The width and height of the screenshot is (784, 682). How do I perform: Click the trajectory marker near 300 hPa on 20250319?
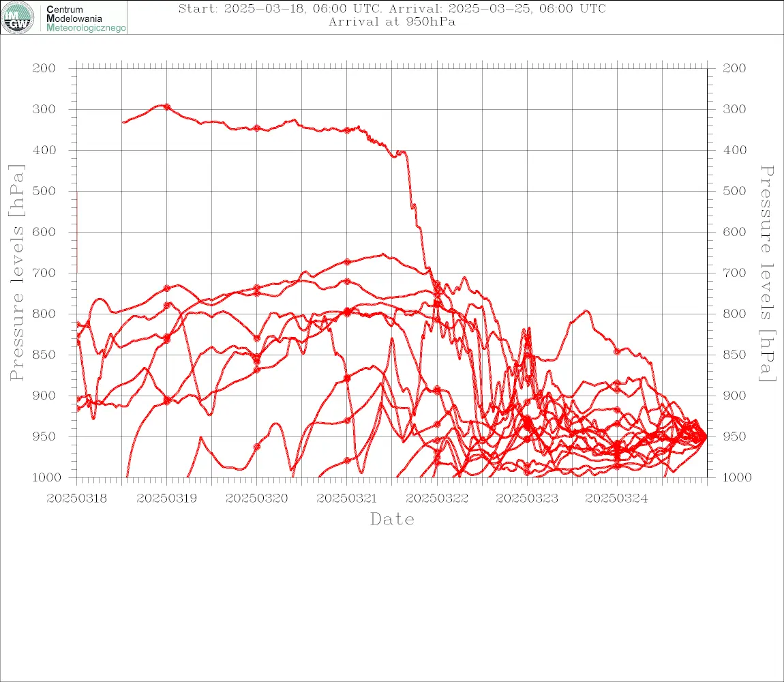coord(167,106)
